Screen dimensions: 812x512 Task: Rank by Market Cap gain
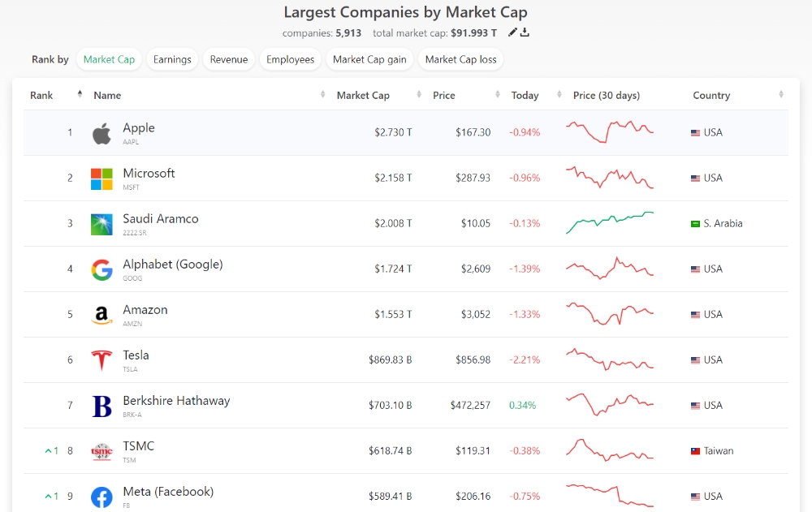(369, 59)
